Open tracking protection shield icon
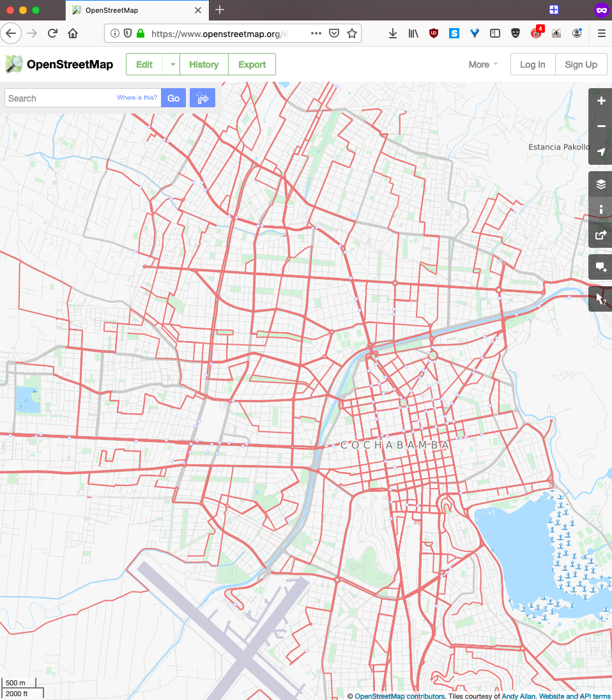The width and height of the screenshot is (612, 700). (128, 33)
